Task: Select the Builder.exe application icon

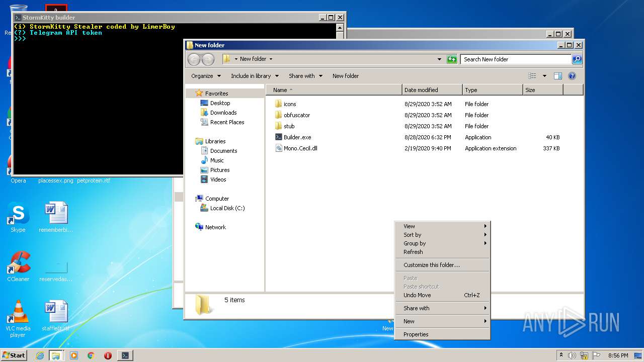Action: (279, 137)
